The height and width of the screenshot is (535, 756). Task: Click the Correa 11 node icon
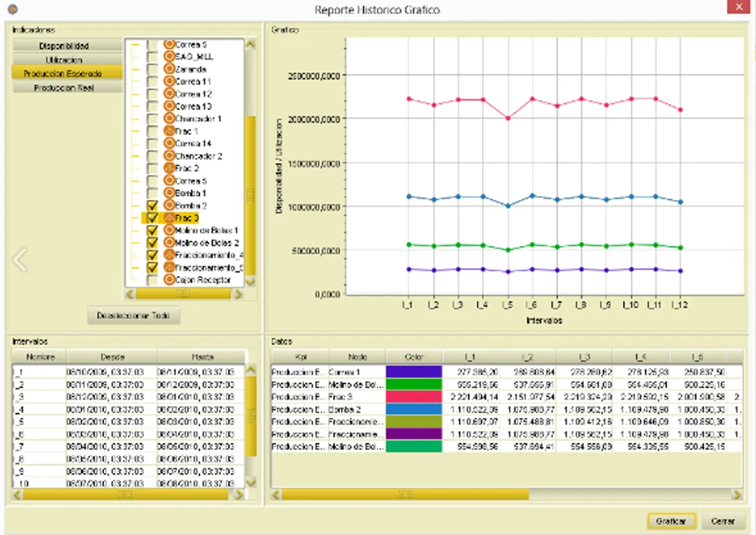click(169, 81)
